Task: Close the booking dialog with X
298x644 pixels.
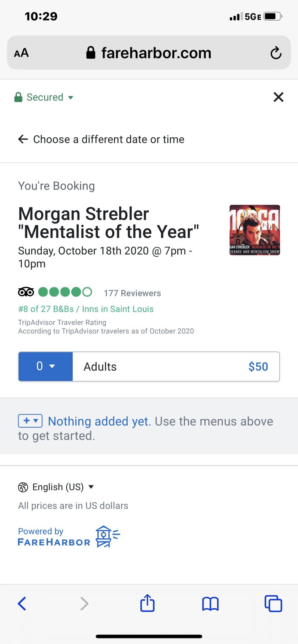Action: tap(279, 97)
